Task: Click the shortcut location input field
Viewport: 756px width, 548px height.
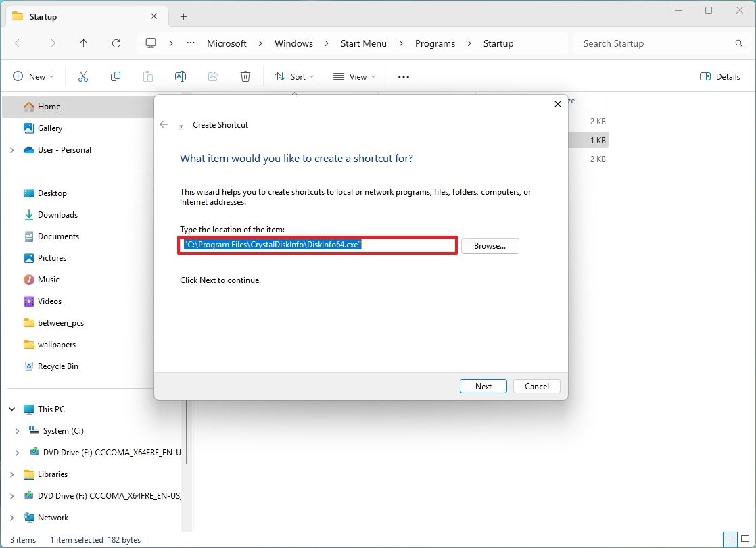Action: pyautogui.click(x=317, y=245)
